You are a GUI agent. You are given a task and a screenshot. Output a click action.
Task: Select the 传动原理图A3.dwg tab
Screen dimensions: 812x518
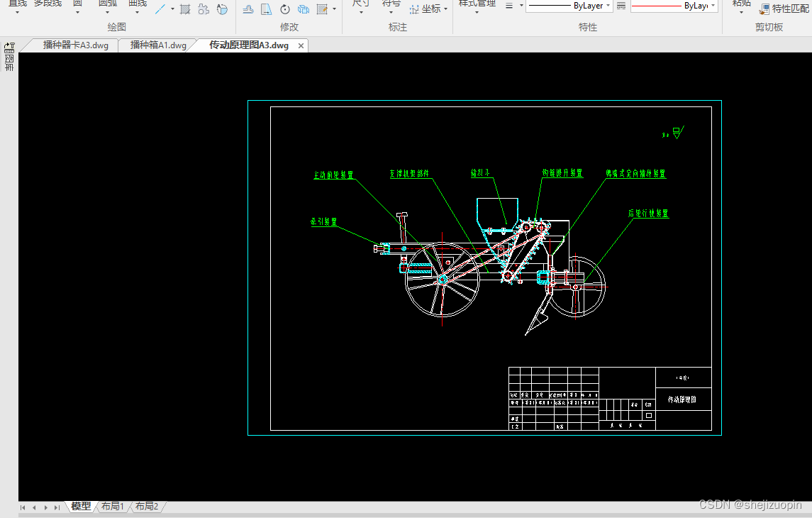coord(249,45)
